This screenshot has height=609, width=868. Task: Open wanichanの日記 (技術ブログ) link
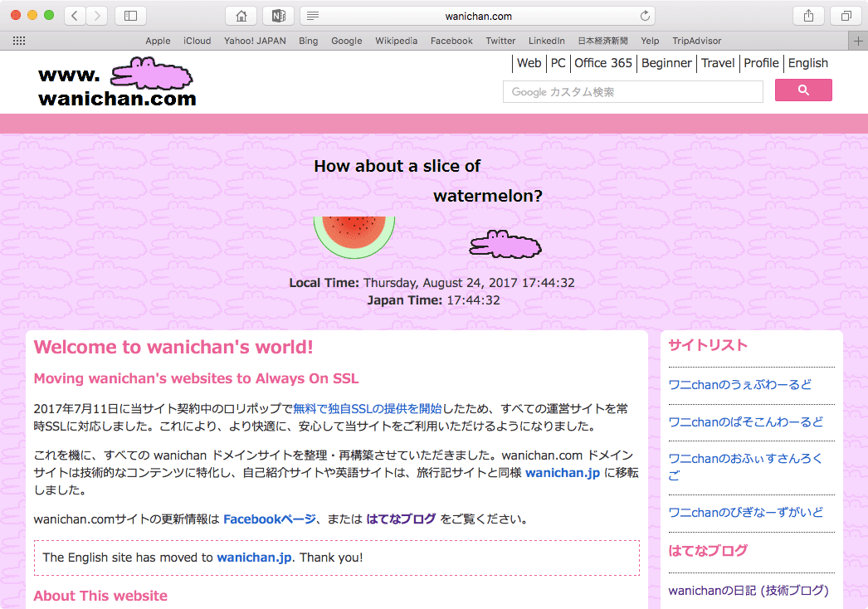749,591
